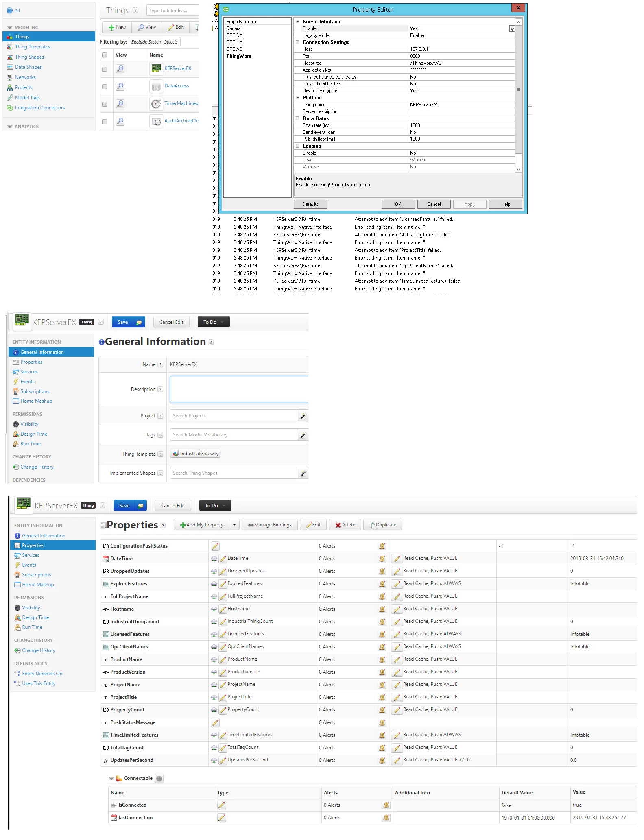Edit binding pencil for ProductName Read Cache
This screenshot has height=840, width=644.
(x=397, y=660)
